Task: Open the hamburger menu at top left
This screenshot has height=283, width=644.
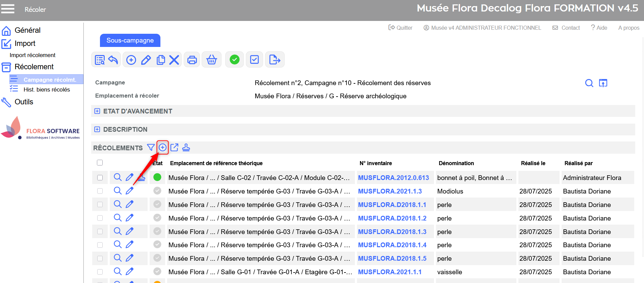Action: [8, 9]
